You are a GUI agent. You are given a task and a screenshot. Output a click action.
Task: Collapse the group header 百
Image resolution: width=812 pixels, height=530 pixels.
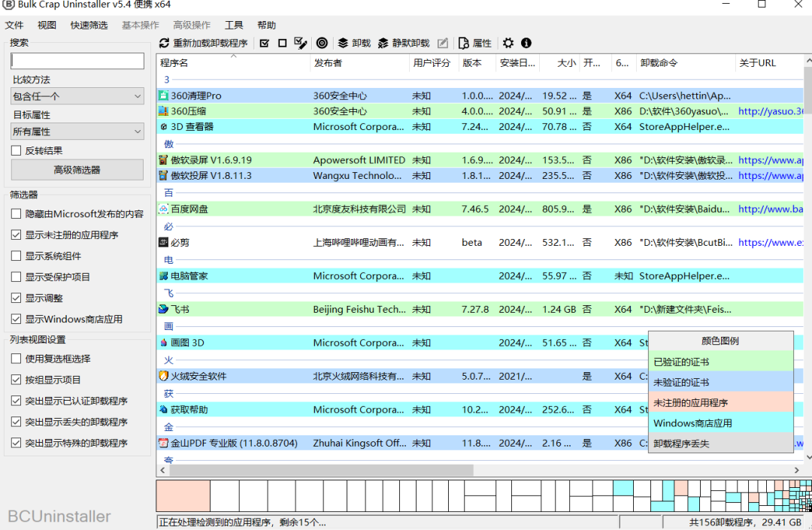click(169, 192)
